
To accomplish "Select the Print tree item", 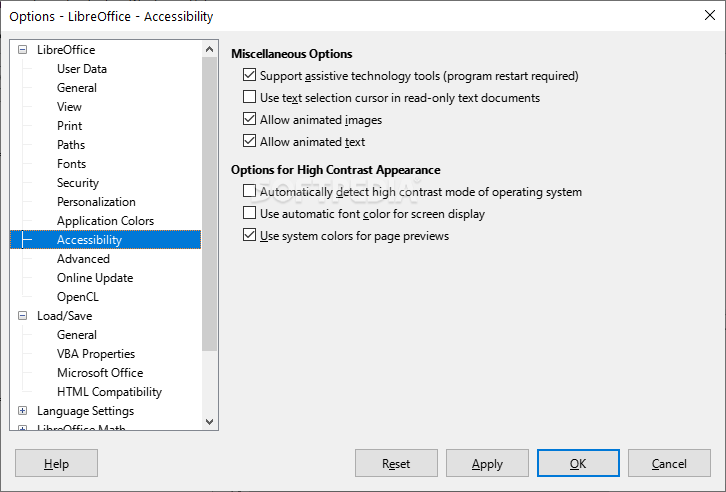I will [x=69, y=125].
